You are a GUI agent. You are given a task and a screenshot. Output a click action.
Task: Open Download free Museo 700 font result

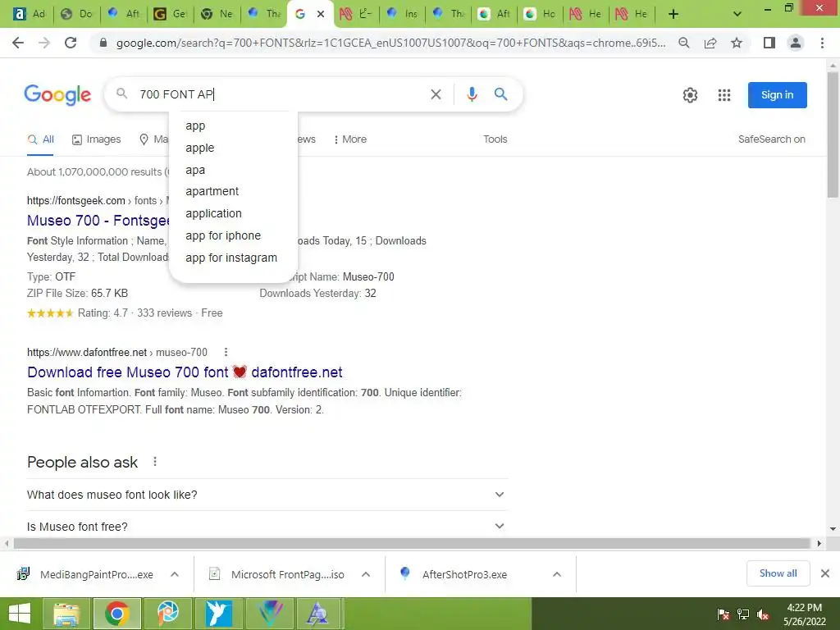[x=185, y=372]
